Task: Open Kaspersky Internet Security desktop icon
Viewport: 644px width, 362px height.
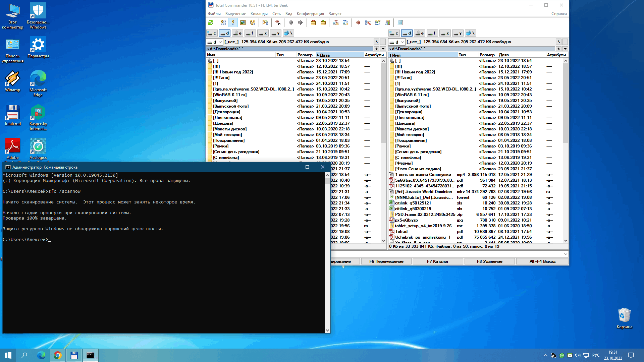Action: (38, 118)
